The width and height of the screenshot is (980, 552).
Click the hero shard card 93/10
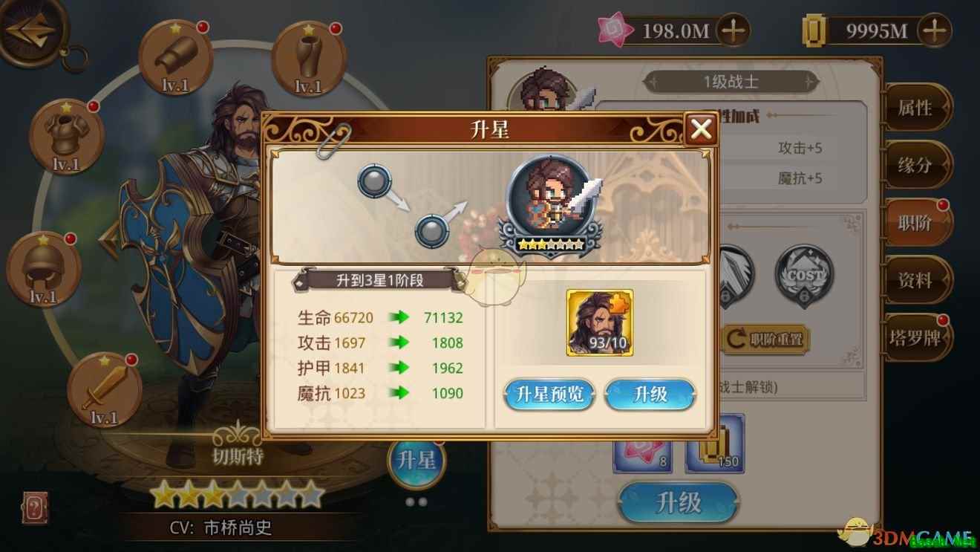[x=600, y=323]
